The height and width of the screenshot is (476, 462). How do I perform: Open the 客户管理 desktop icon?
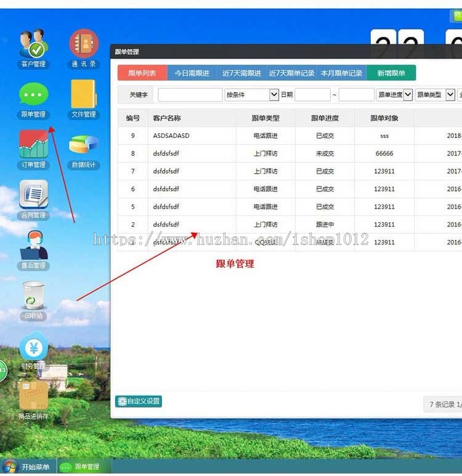click(x=33, y=47)
